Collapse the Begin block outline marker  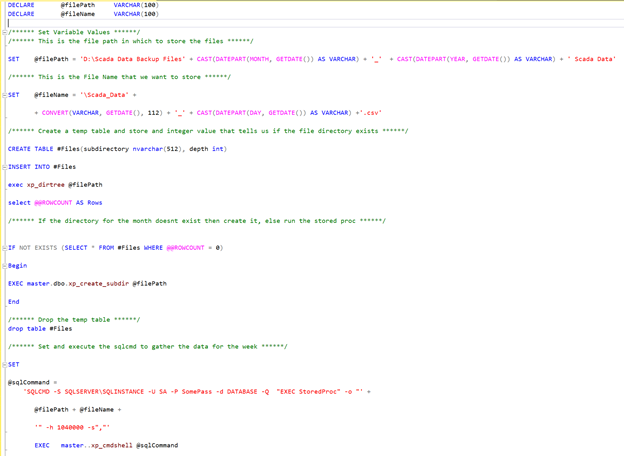4,266
